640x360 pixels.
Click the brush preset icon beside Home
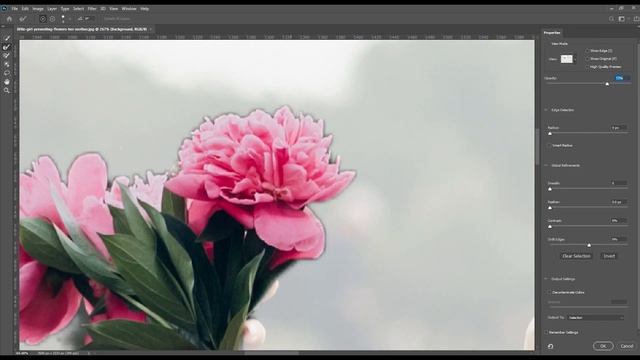(23, 19)
